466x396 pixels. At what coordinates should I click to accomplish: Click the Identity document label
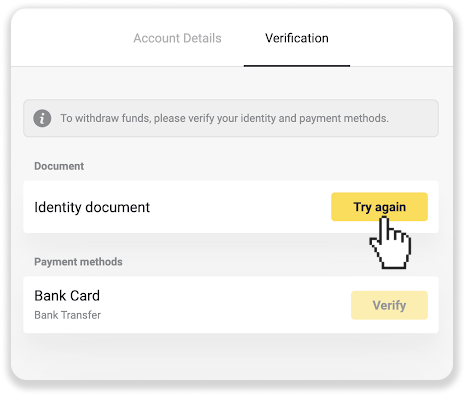coord(92,207)
